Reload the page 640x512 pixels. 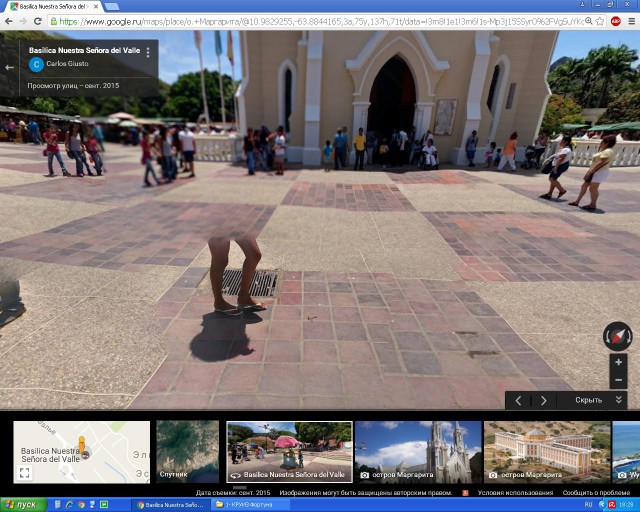click(38, 21)
